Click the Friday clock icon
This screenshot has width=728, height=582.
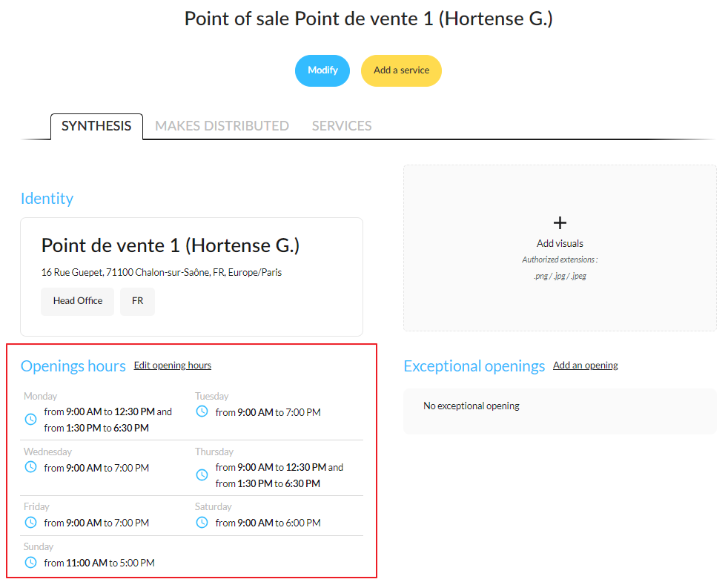(30, 523)
